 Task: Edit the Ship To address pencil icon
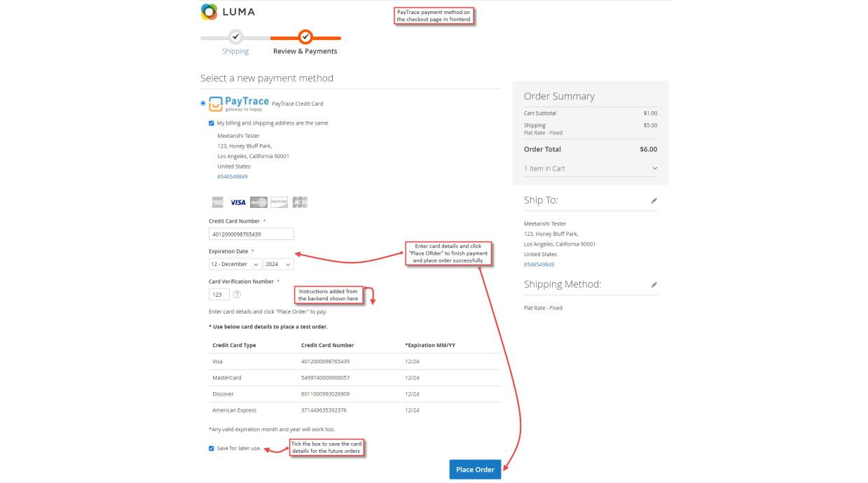pos(654,201)
